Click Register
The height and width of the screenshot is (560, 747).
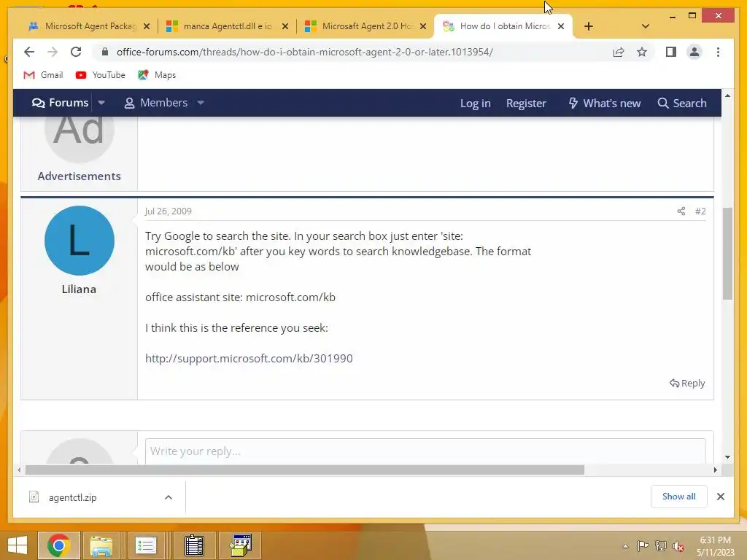[x=526, y=104]
